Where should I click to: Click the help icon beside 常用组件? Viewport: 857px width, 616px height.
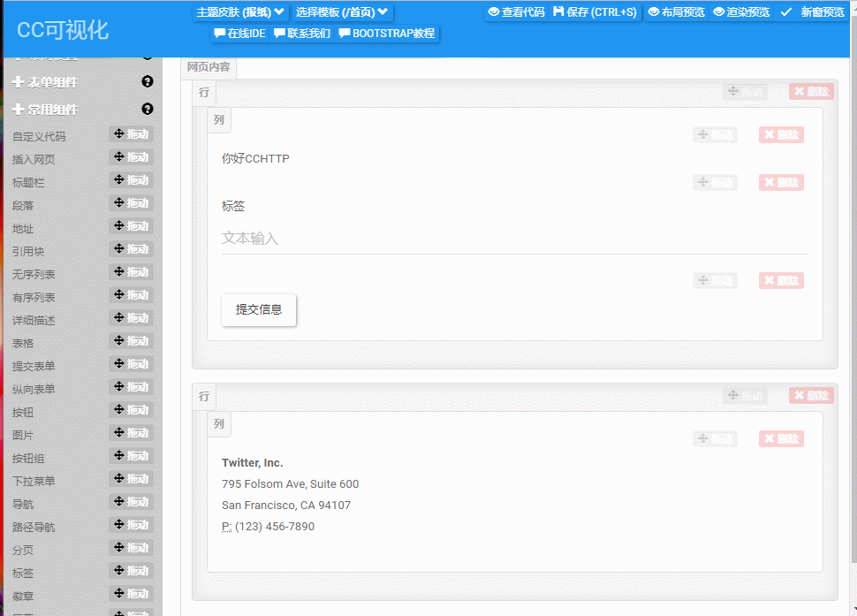click(x=148, y=110)
